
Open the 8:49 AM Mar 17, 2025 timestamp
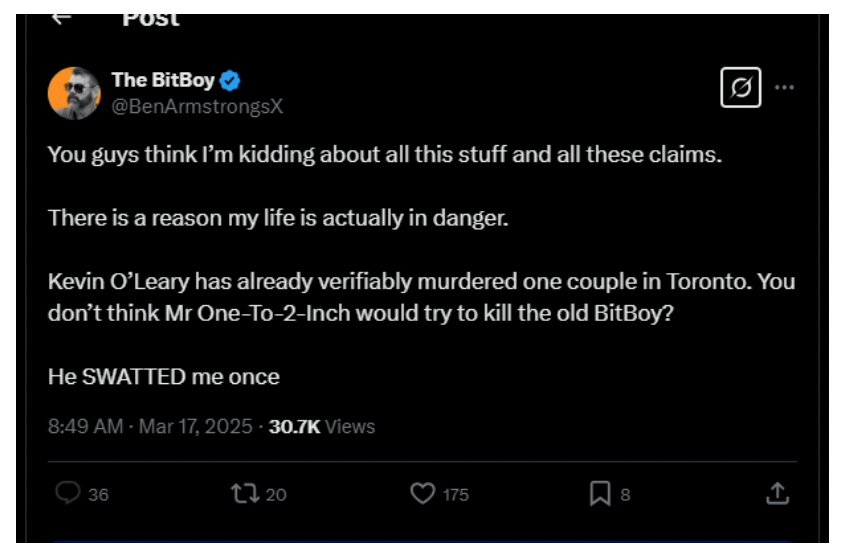pyautogui.click(x=150, y=426)
